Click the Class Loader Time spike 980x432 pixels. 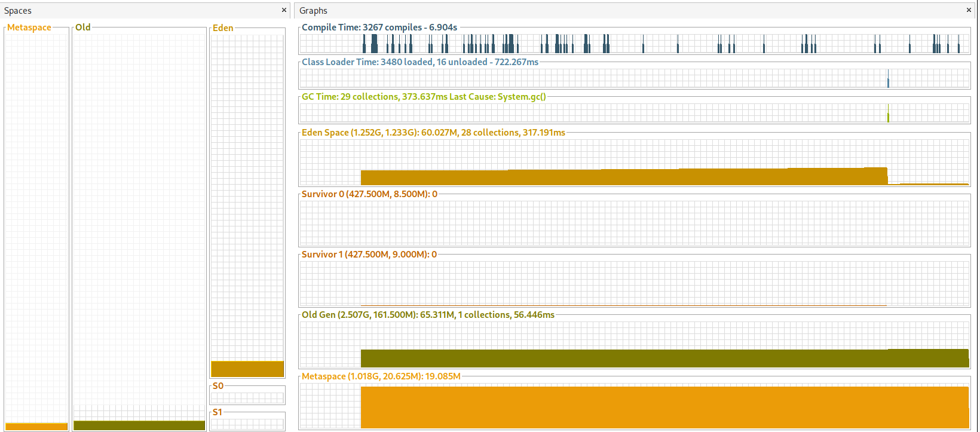[888, 78]
